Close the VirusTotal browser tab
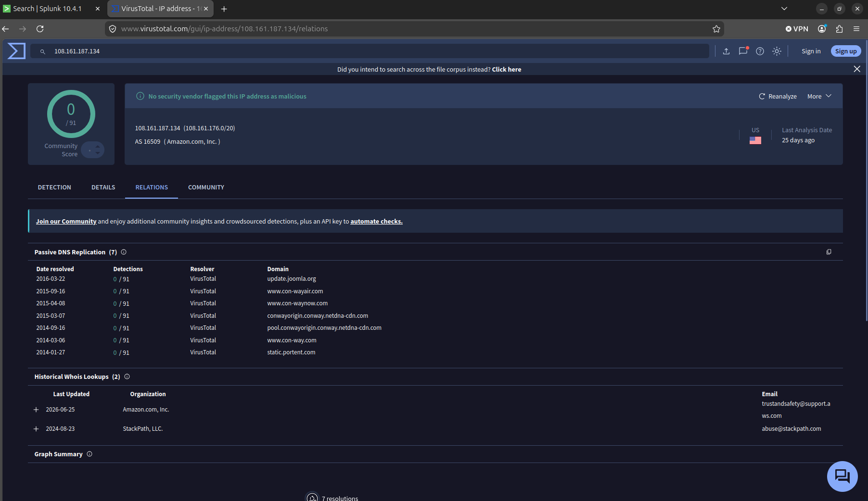The height and width of the screenshot is (501, 868). pyautogui.click(x=206, y=9)
